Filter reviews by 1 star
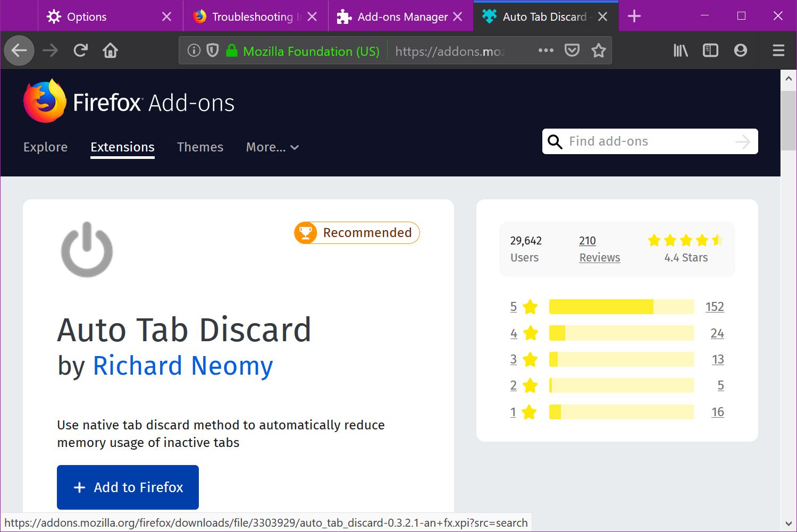Image resolution: width=797 pixels, height=532 pixels. pos(524,412)
